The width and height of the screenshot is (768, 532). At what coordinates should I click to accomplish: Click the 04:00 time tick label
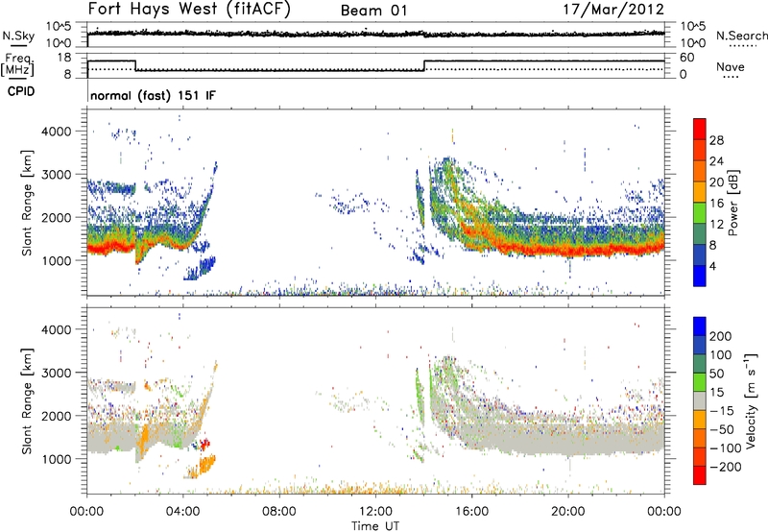182,512
